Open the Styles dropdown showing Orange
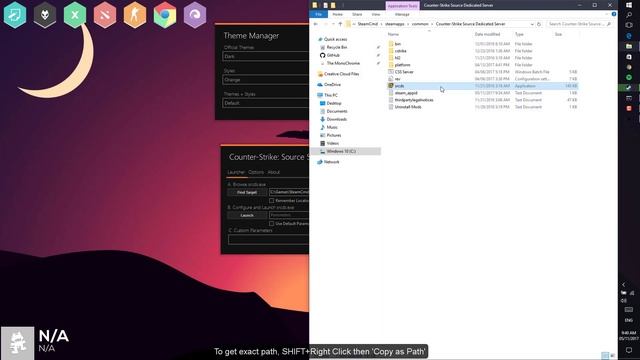 click(x=266, y=80)
